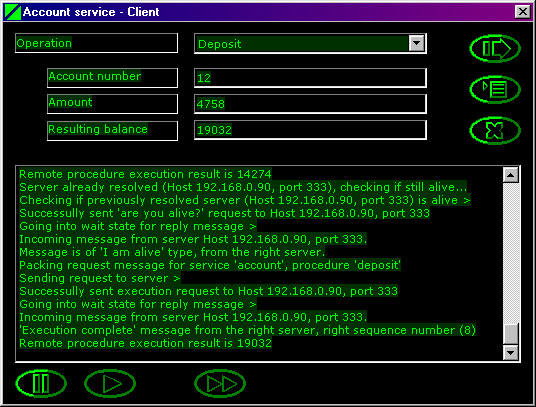Select the Deposit combo box field
This screenshot has width=536, height=407.
point(310,43)
